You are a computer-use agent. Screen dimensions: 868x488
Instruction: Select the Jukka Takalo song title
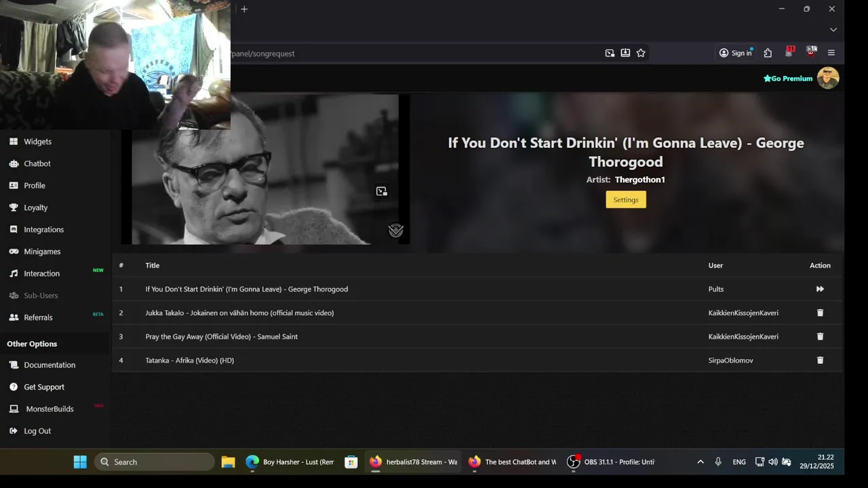(x=239, y=312)
